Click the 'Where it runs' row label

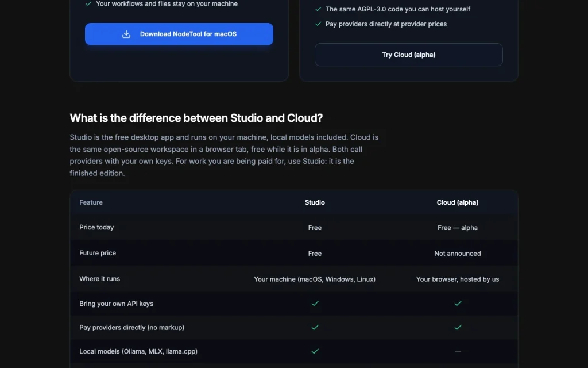click(99, 279)
